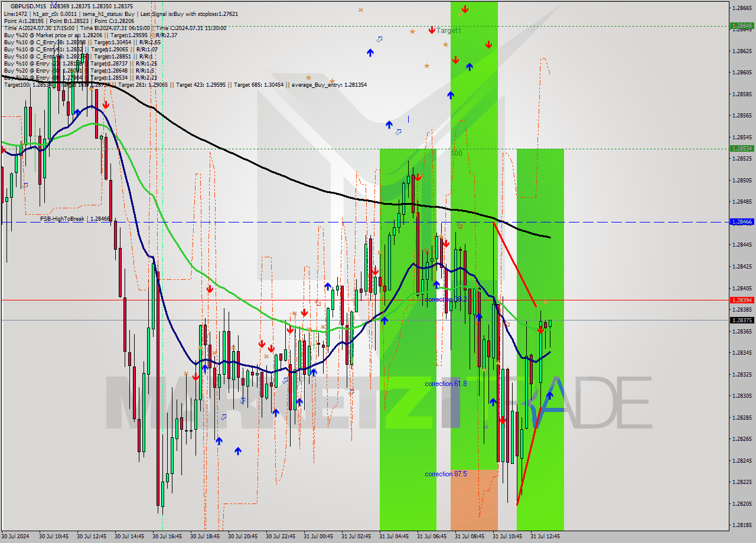Screen dimensions: 756x543
Task: Click the 1.28265 price axis label
Action: click(742, 439)
